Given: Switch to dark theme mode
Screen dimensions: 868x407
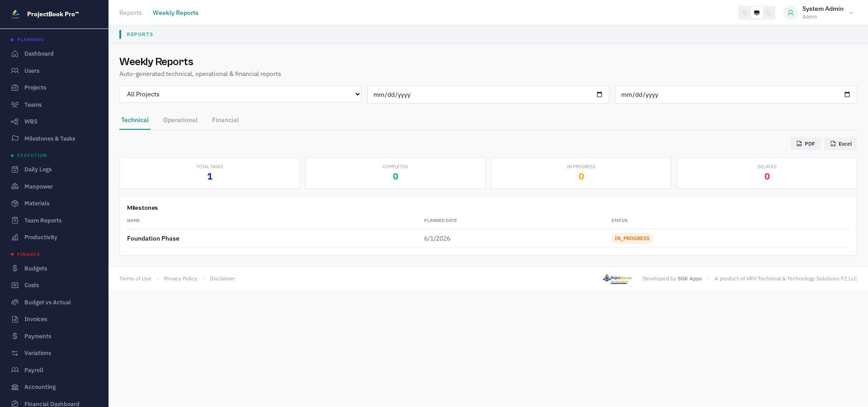Looking at the screenshot, I should point(769,13).
